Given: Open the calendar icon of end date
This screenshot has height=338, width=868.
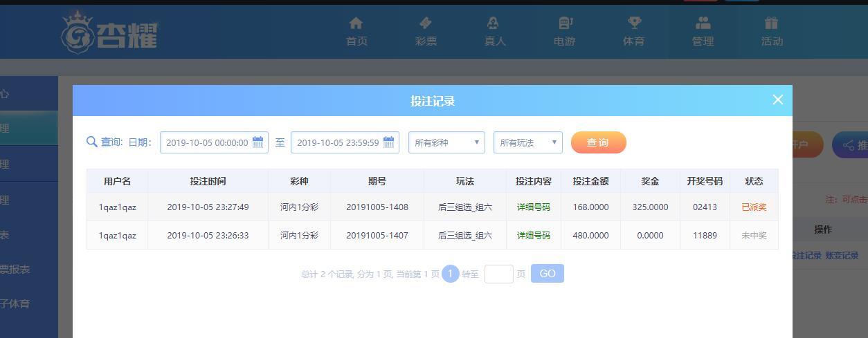Looking at the screenshot, I should coord(389,142).
